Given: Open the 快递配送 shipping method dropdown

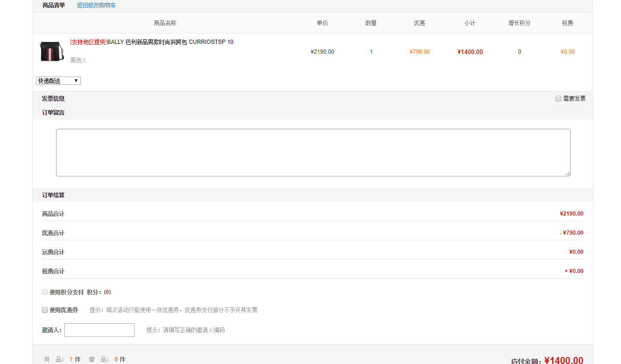Looking at the screenshot, I should point(57,80).
